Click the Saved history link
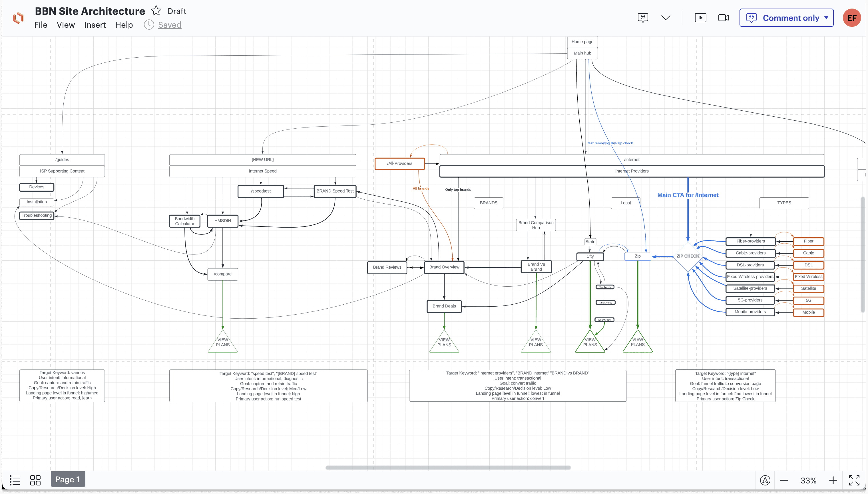 point(169,25)
